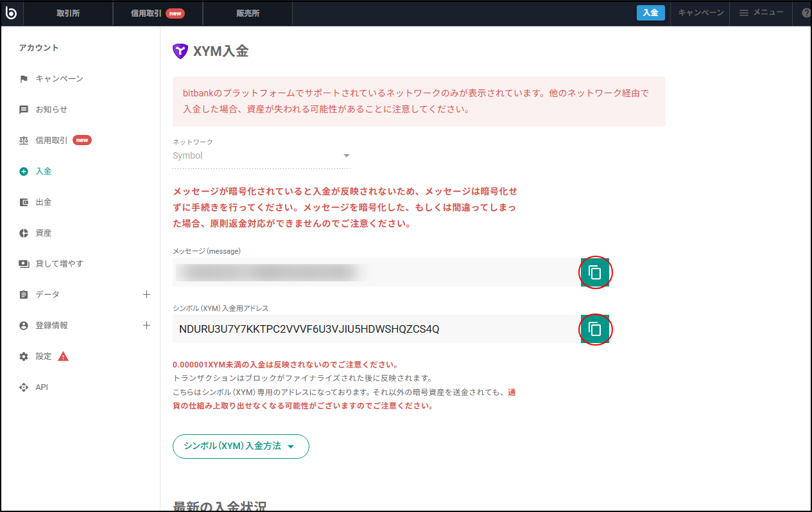The width and height of the screenshot is (812, 512).
Task: Select the 貸して増やす lending icon
Action: (23, 263)
